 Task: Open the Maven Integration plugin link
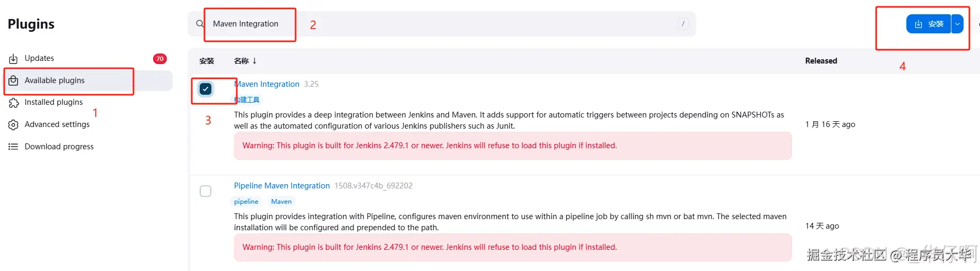coord(268,84)
